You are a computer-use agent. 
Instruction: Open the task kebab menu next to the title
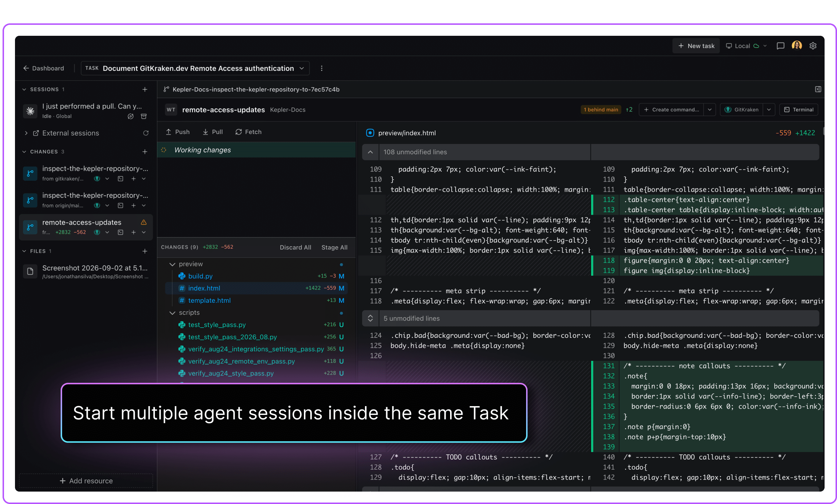322,68
